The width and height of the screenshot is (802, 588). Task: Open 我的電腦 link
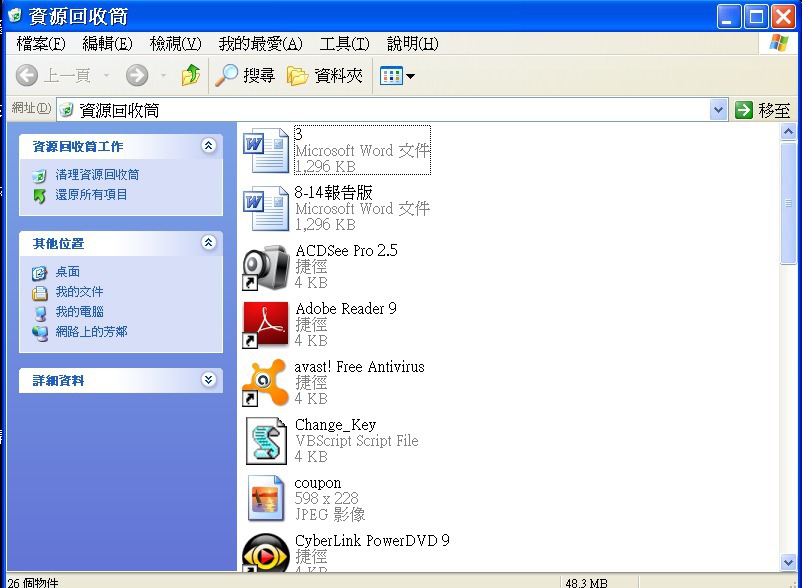(79, 312)
